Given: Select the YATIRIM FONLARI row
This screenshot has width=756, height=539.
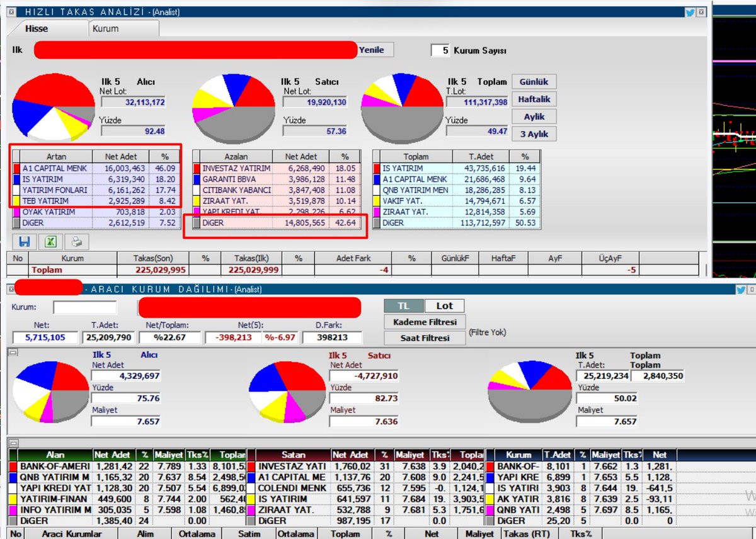Looking at the screenshot, I should [96, 190].
